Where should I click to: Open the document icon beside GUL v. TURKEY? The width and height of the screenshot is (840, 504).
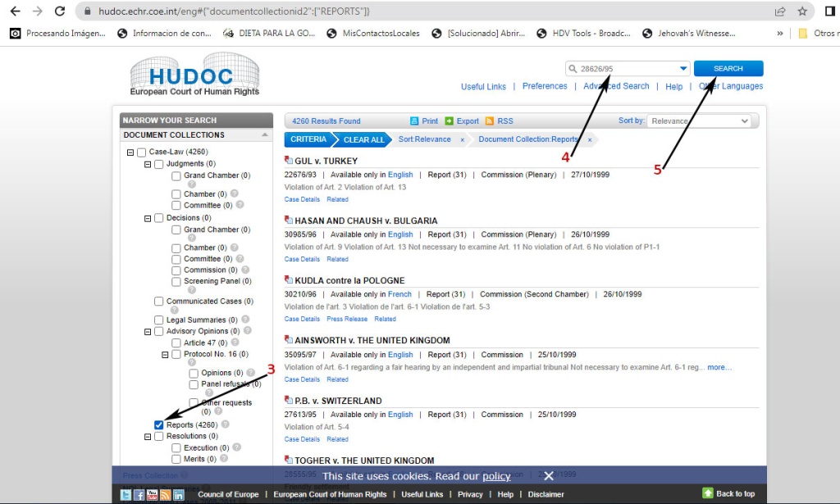[x=288, y=160]
